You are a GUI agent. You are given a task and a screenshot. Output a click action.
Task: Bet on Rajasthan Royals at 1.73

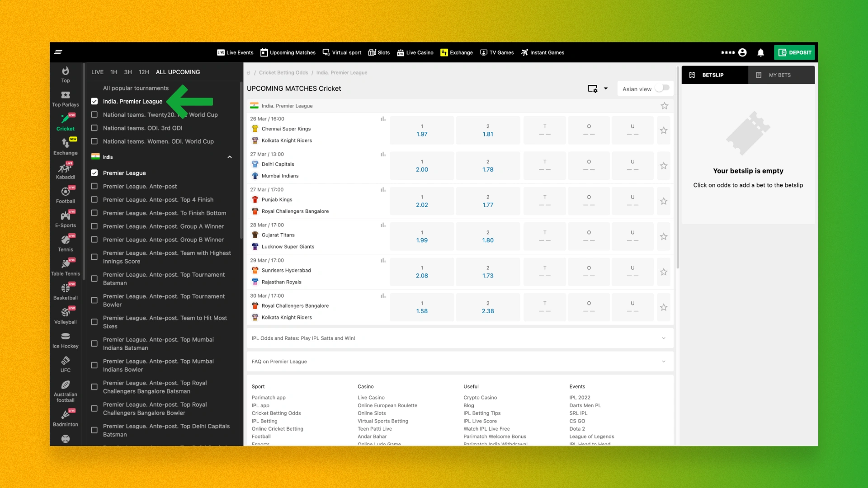[488, 272]
